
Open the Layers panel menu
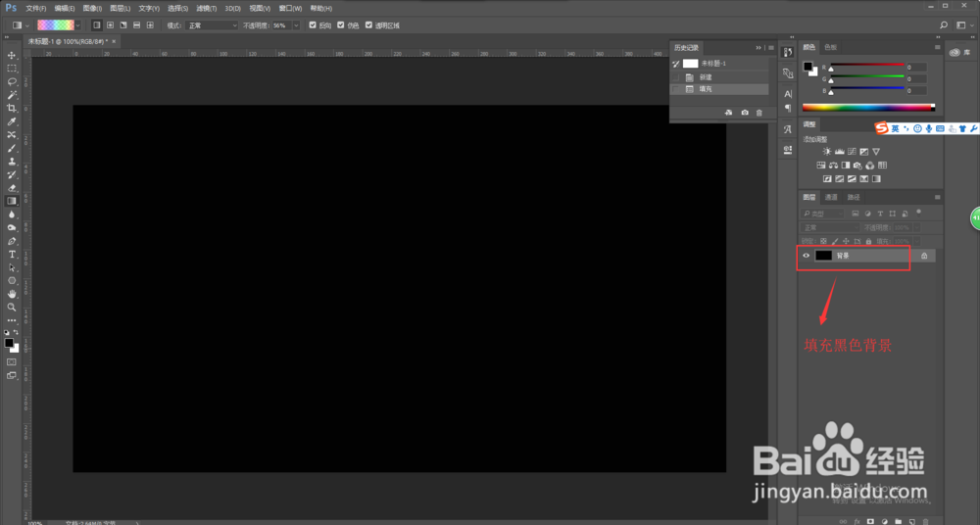pos(937,197)
